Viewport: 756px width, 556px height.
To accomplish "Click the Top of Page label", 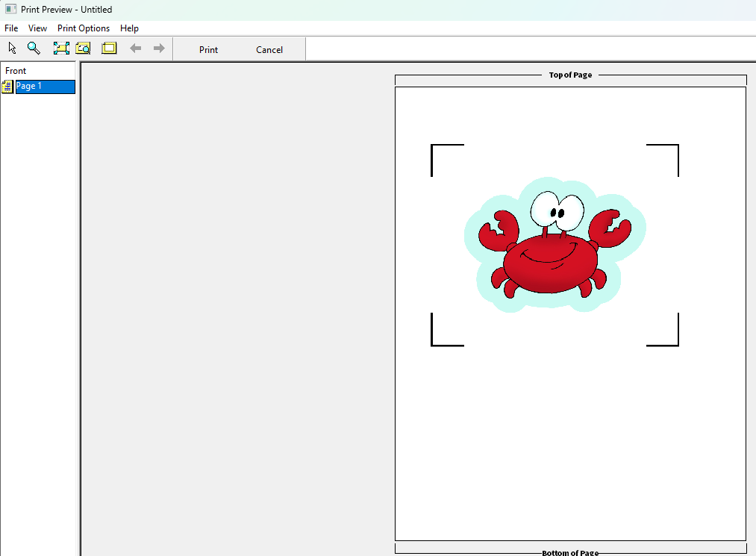I will (570, 75).
